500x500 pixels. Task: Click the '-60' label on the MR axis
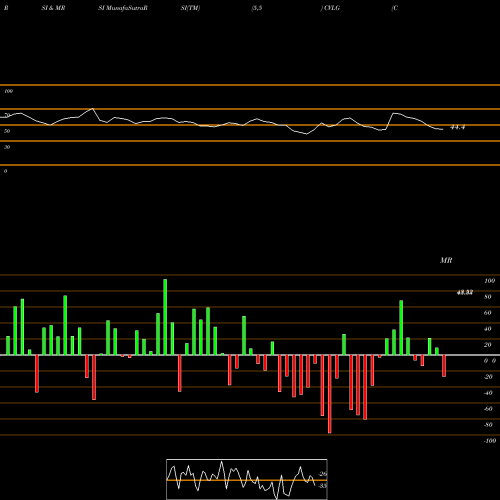488,409
